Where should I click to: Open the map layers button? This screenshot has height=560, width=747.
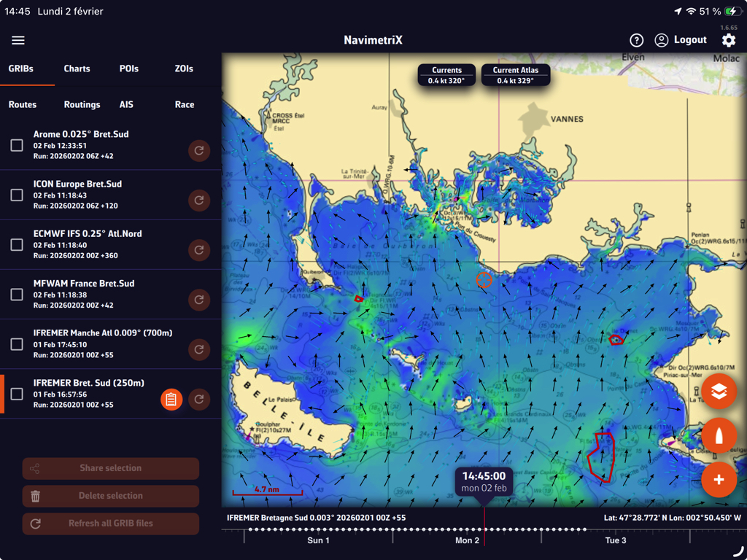719,392
